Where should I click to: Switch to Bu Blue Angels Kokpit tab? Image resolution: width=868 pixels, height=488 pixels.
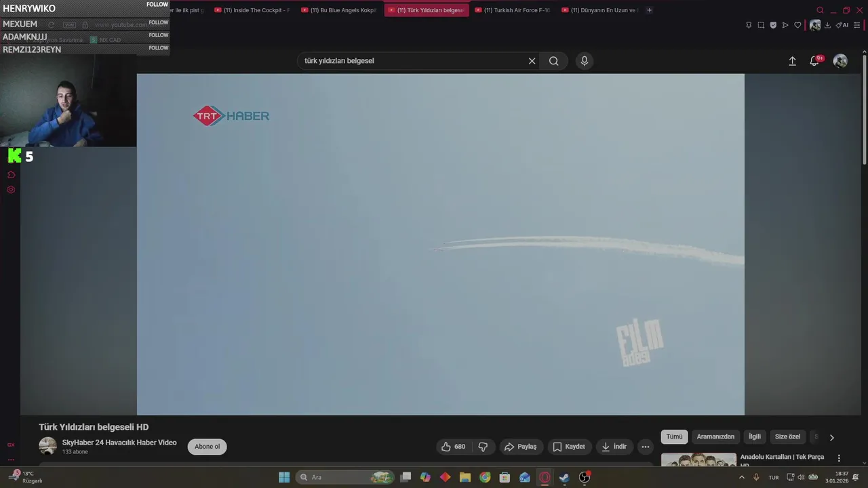pyautogui.click(x=339, y=10)
